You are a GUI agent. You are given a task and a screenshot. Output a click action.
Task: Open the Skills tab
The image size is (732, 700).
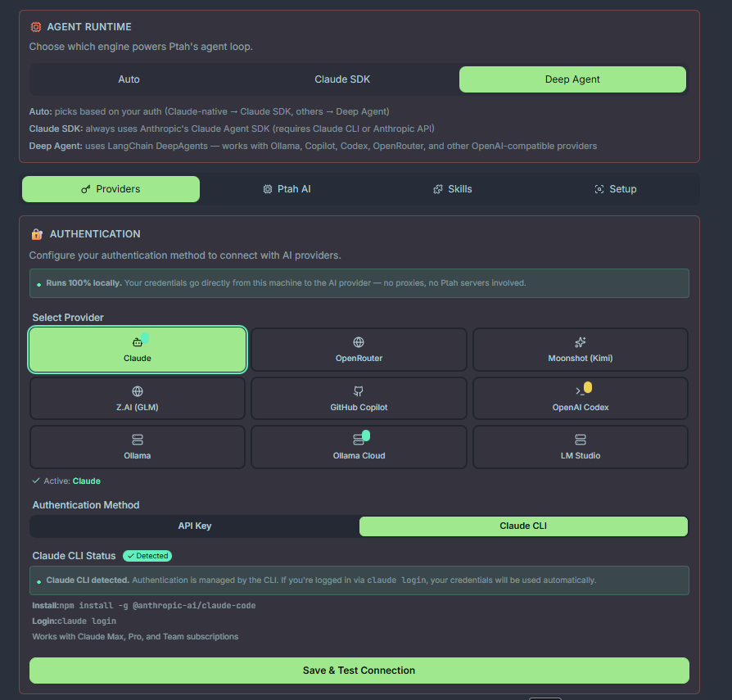452,189
